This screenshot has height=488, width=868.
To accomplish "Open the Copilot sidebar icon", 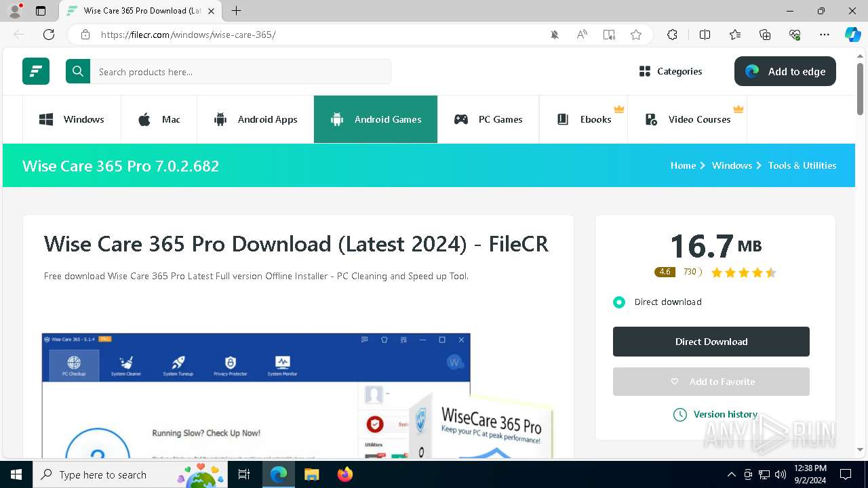I will (852, 35).
